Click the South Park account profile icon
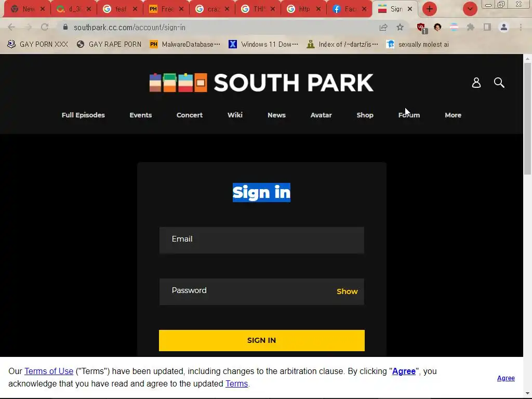This screenshot has height=399, width=532. coord(476,83)
